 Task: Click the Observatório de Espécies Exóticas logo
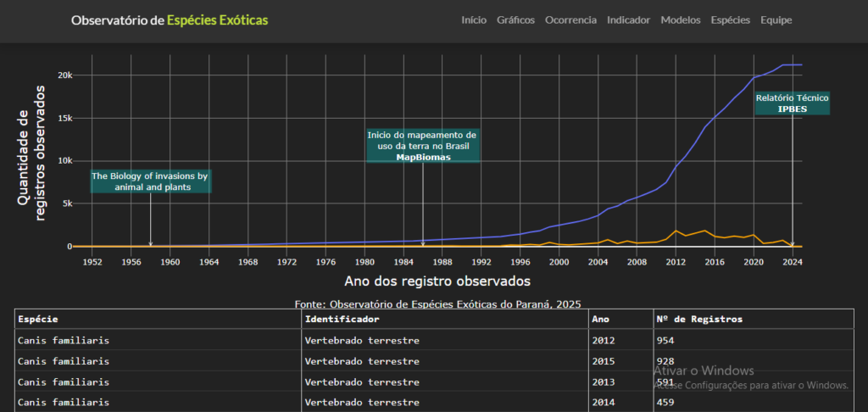170,20
